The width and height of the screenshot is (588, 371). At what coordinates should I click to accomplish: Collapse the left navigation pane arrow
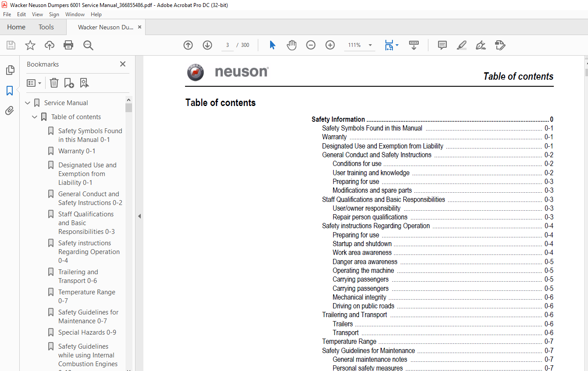pyautogui.click(x=139, y=216)
